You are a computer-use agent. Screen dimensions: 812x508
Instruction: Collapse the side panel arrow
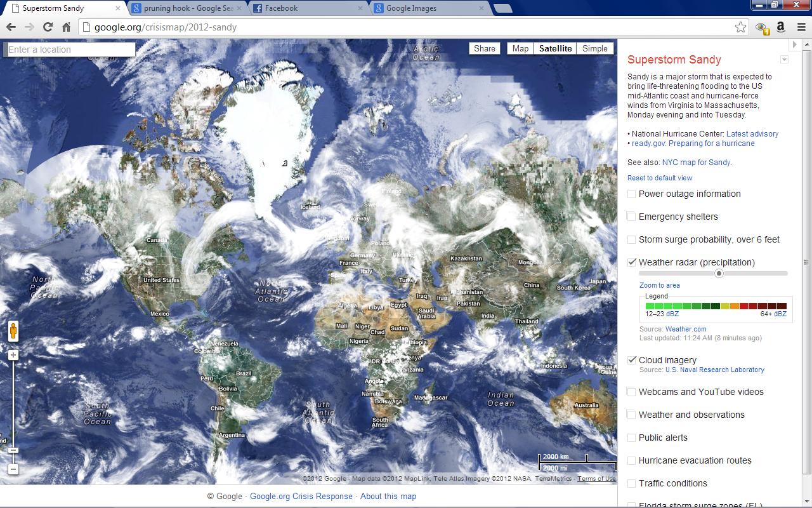coord(794,44)
